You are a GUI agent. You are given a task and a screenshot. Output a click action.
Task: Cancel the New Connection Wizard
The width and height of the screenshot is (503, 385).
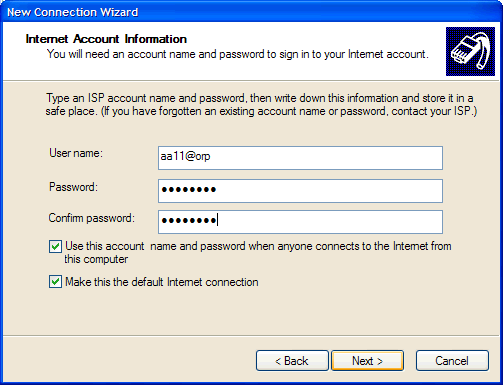452,361
